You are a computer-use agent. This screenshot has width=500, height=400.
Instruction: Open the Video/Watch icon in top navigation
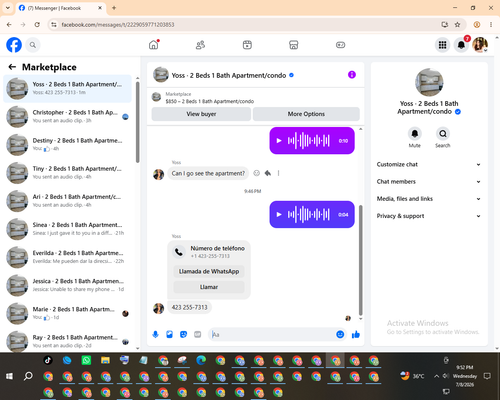click(247, 45)
